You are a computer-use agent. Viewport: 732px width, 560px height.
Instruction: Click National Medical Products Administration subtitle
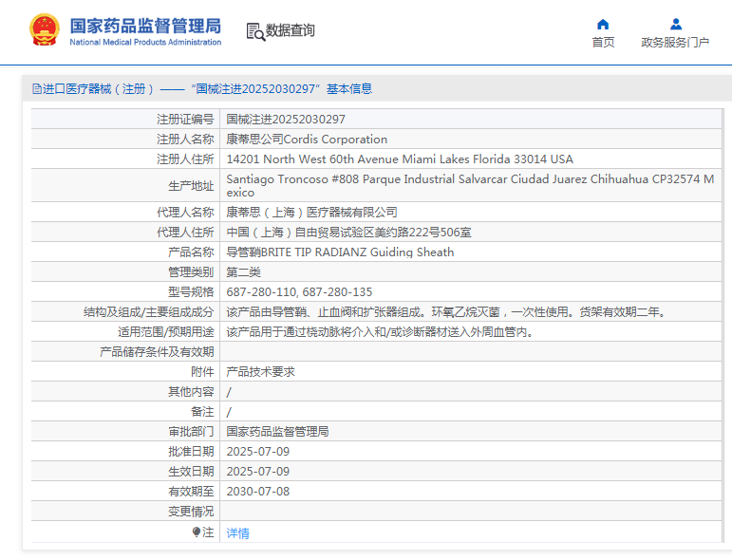145,42
